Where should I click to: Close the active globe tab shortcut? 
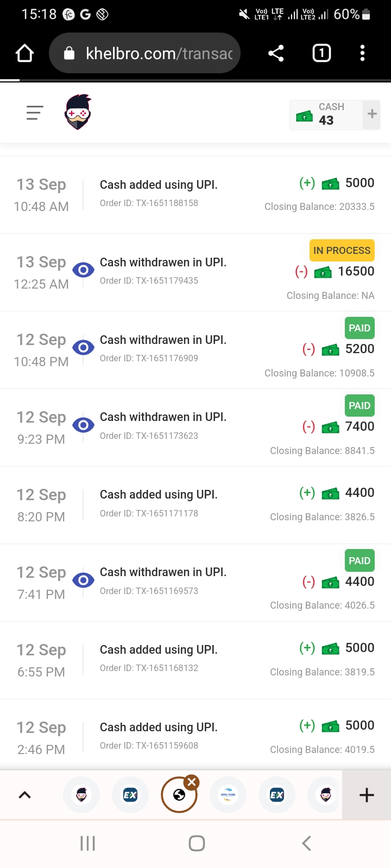[191, 782]
